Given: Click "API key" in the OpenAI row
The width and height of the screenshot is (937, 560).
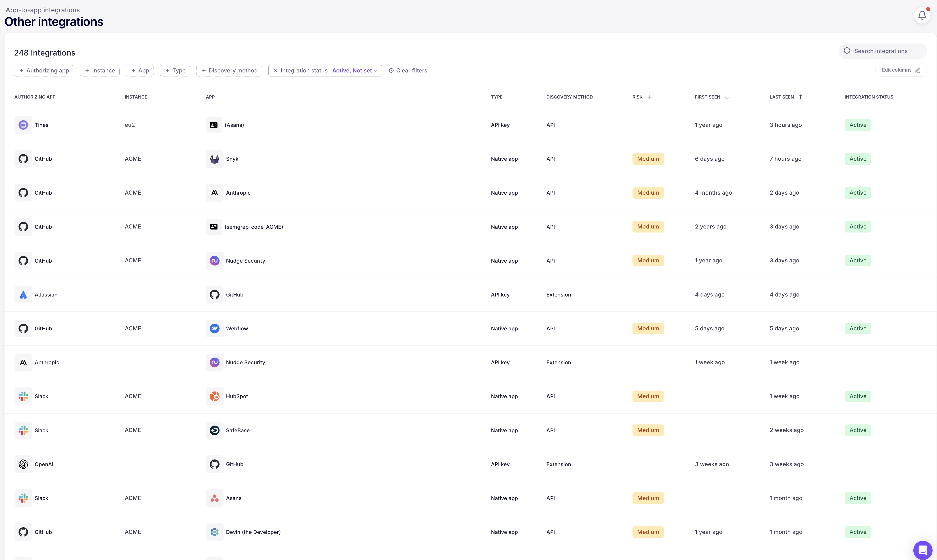Looking at the screenshot, I should (500, 464).
